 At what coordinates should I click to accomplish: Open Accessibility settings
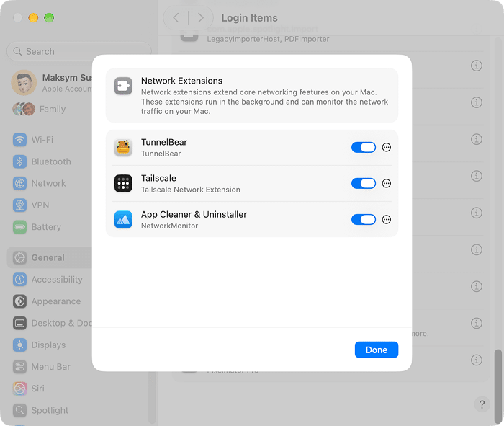(x=47, y=279)
